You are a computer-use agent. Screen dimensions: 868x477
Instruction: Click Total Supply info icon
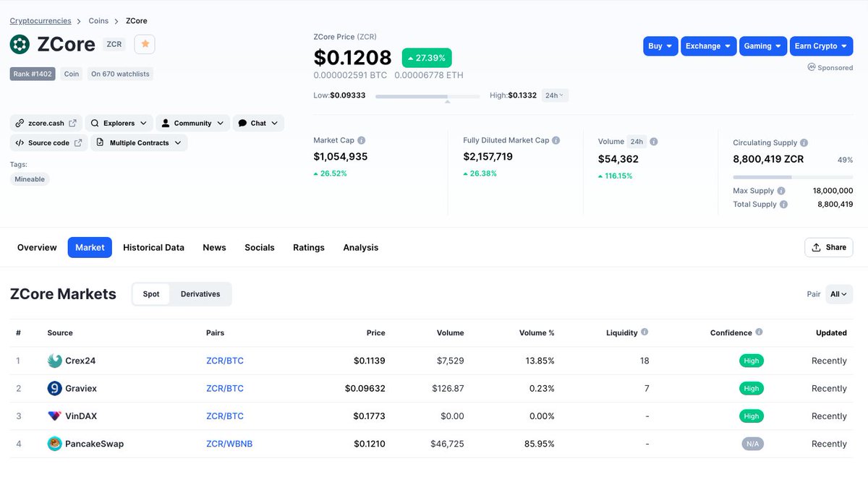pos(783,205)
